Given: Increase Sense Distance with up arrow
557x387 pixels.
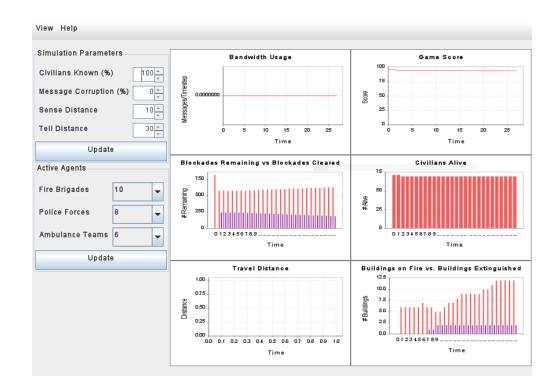Looking at the screenshot, I should click(159, 108).
